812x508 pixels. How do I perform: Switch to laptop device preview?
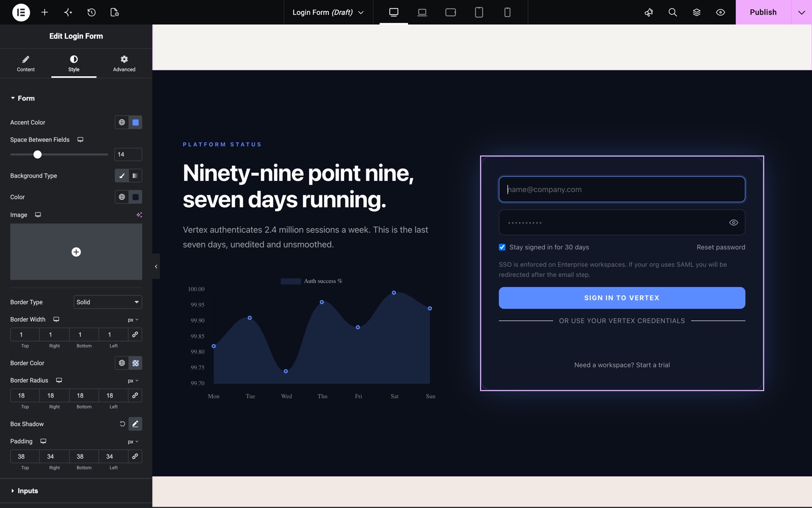point(422,12)
